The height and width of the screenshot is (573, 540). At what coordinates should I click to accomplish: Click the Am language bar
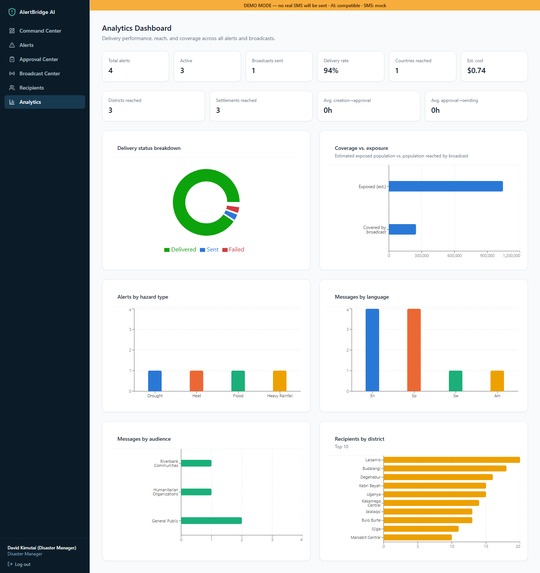[497, 381]
